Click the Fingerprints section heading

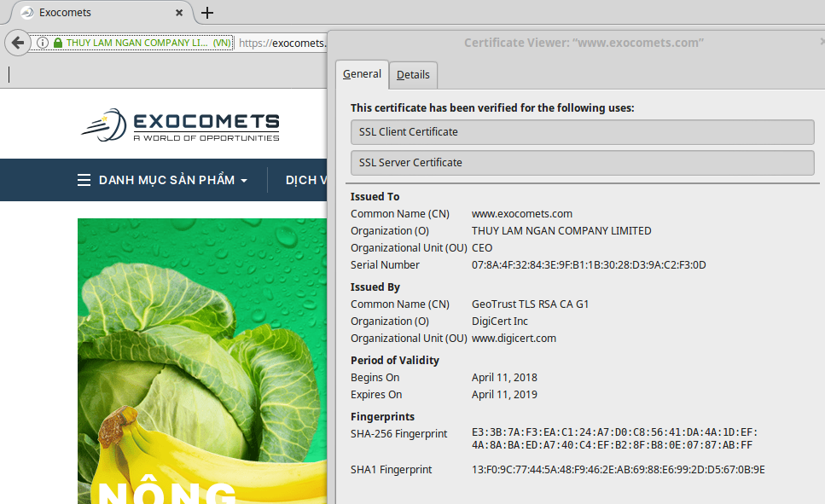pos(382,417)
